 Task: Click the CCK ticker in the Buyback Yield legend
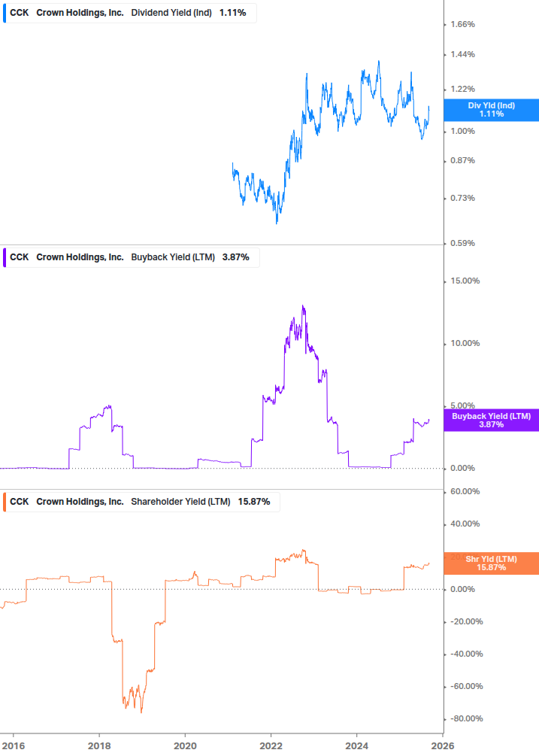(x=20, y=257)
